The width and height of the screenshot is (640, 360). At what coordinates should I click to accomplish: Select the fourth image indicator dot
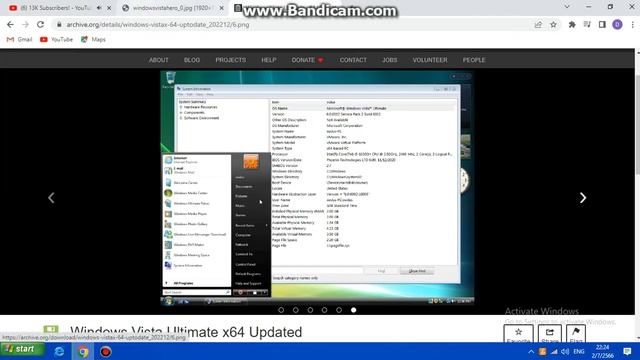point(324,310)
